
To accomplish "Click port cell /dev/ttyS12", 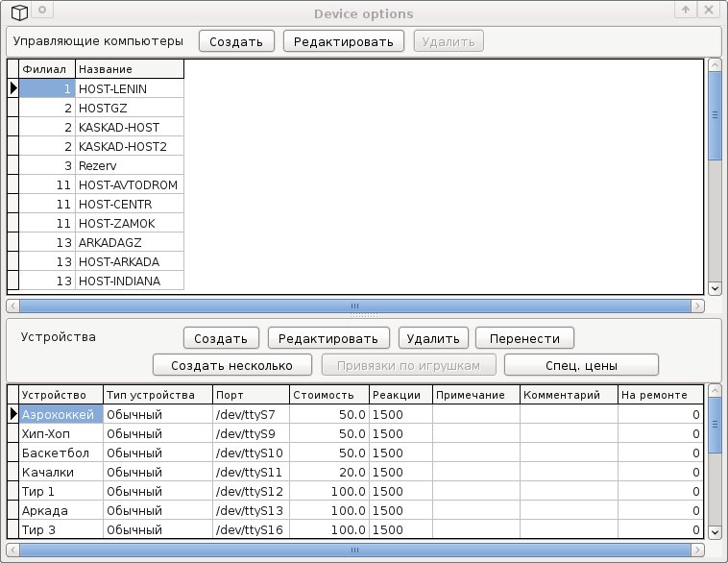I will coord(250,491).
